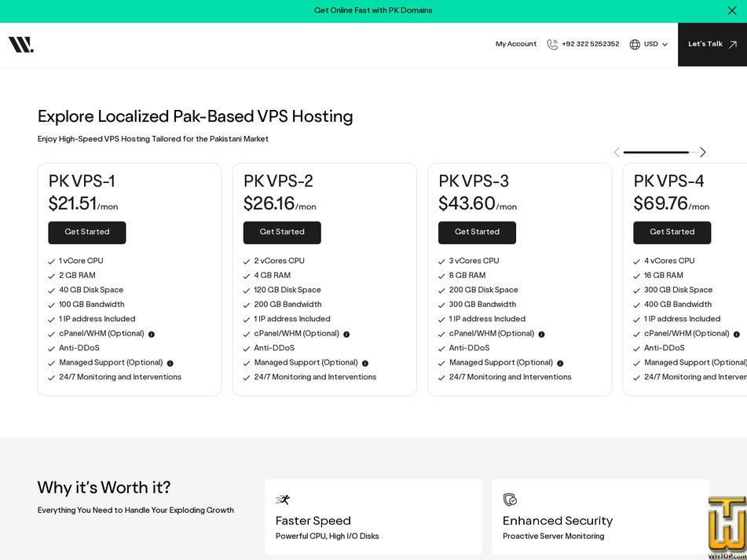Click the Enhanced Security shield icon
This screenshot has height=560, width=747.
click(509, 500)
